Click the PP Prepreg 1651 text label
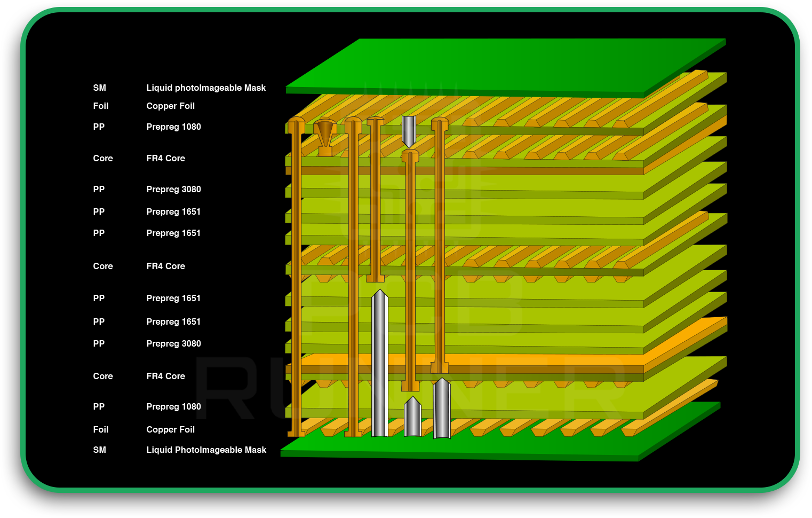 [173, 298]
